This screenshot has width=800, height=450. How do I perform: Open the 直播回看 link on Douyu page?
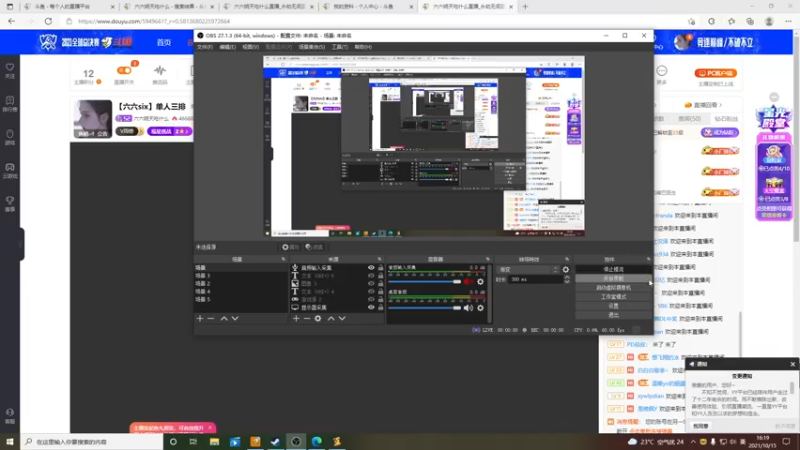point(704,105)
